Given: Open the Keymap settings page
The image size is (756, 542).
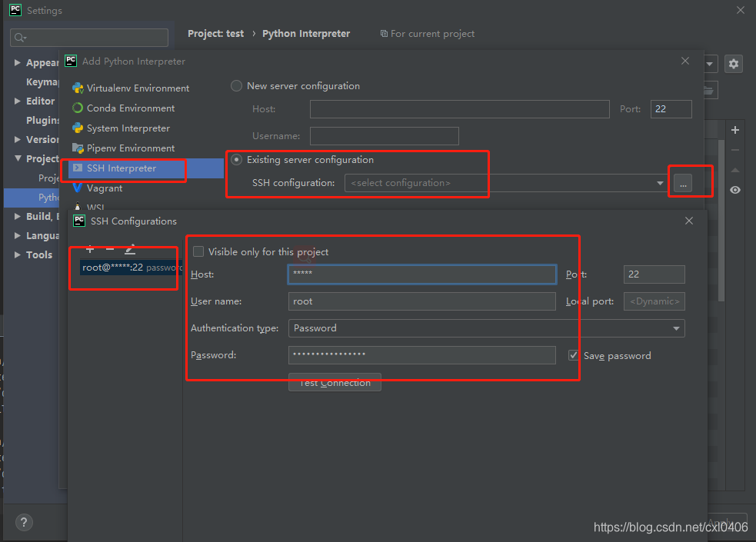Looking at the screenshot, I should pos(42,81).
